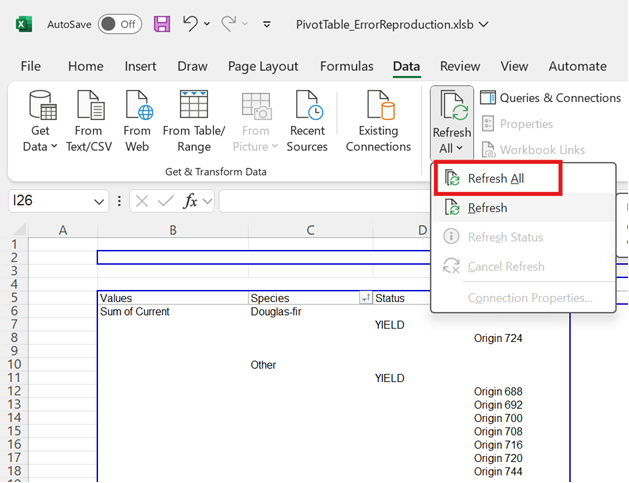Image resolution: width=629 pixels, height=483 pixels.
Task: Click the Insert Function fx icon
Action: (190, 201)
